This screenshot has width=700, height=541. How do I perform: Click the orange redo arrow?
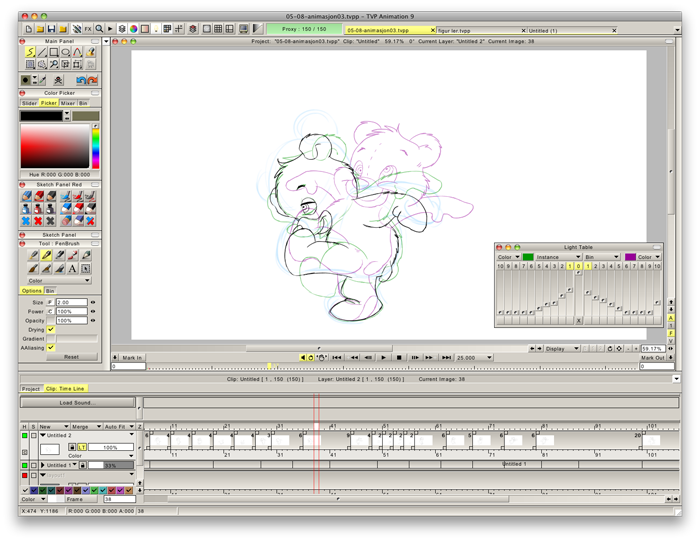[x=92, y=80]
